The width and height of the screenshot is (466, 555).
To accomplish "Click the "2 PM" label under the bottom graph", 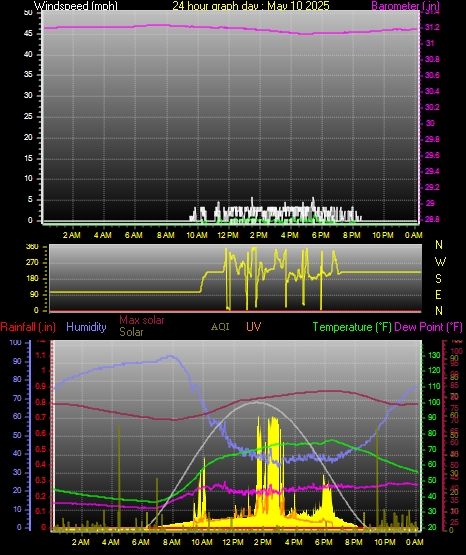I will point(263,542).
